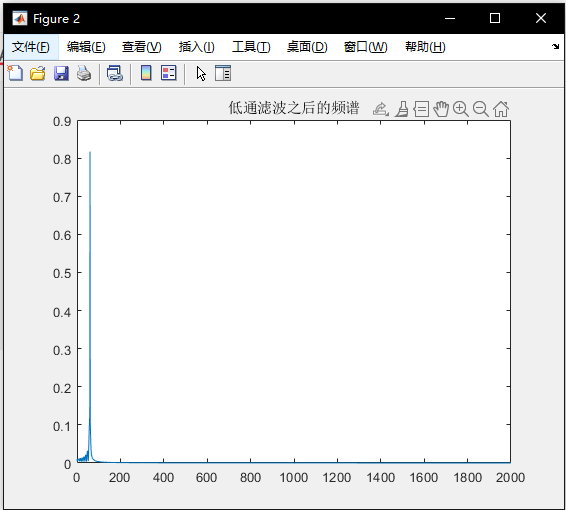Select the zoom out magnifier tool
This screenshot has height=510, width=566.
481,109
